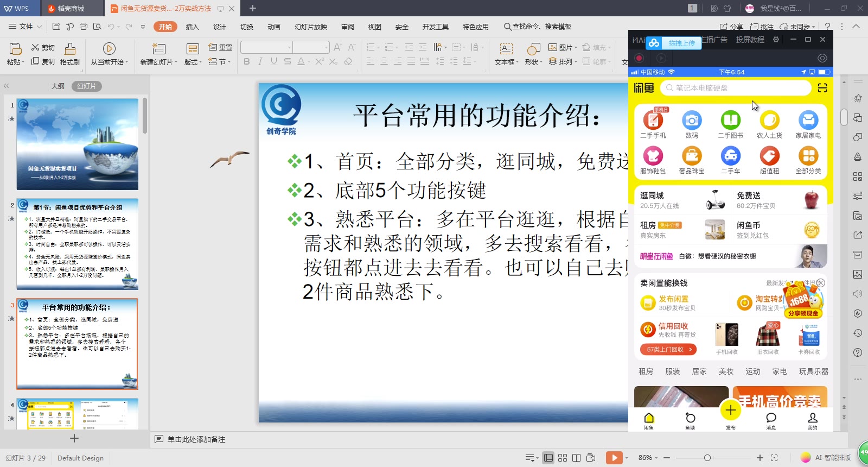Open 家居家电 category icon
Screen dimensions: 868x467
(808, 120)
